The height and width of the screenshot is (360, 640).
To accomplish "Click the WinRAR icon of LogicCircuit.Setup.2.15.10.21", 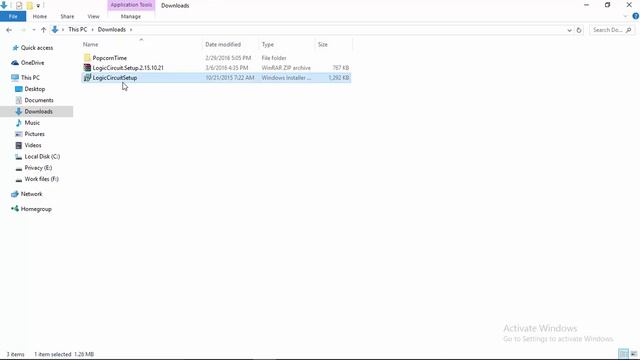I will pos(87,67).
